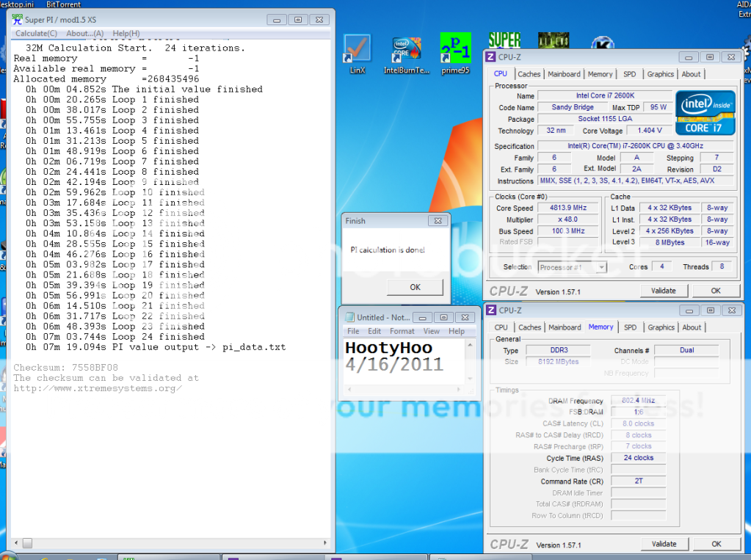Minimize the Notepad window
Viewport: 751px width, 560px height.
[422, 317]
